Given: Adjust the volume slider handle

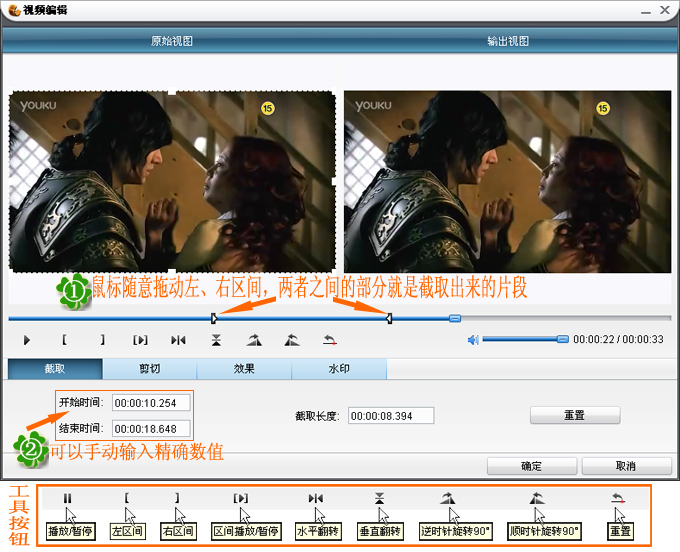Looking at the screenshot, I should click(x=562, y=339).
